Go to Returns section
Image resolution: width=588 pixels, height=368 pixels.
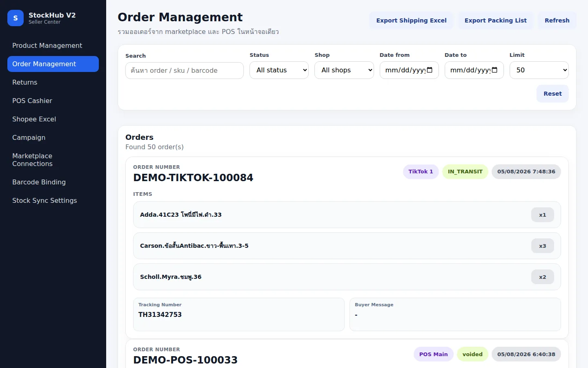[53, 82]
